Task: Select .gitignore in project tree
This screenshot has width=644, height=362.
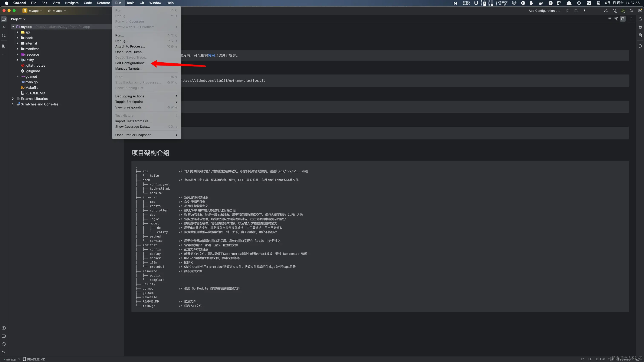Action: pyautogui.click(x=33, y=71)
